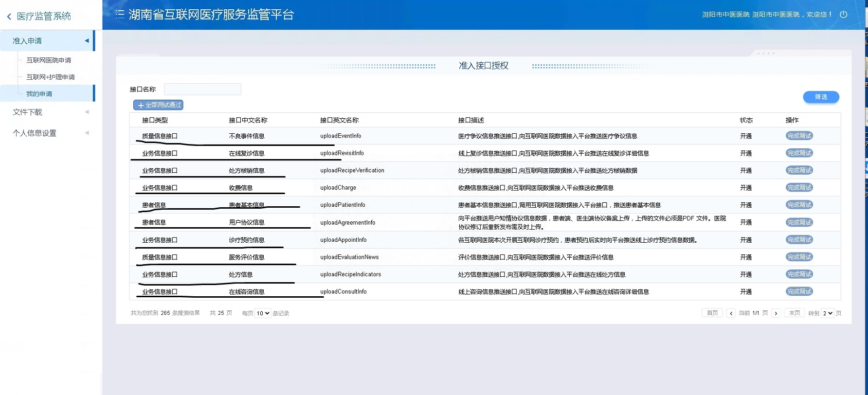The width and height of the screenshot is (868, 395).
Task: Click the 末页 last page button
Action: [x=794, y=313]
